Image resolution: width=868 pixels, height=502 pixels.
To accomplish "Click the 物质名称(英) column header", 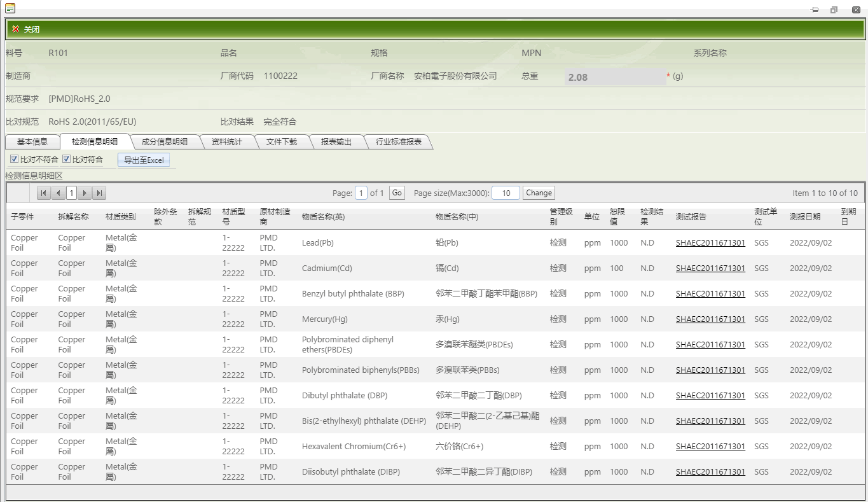I will point(323,217).
